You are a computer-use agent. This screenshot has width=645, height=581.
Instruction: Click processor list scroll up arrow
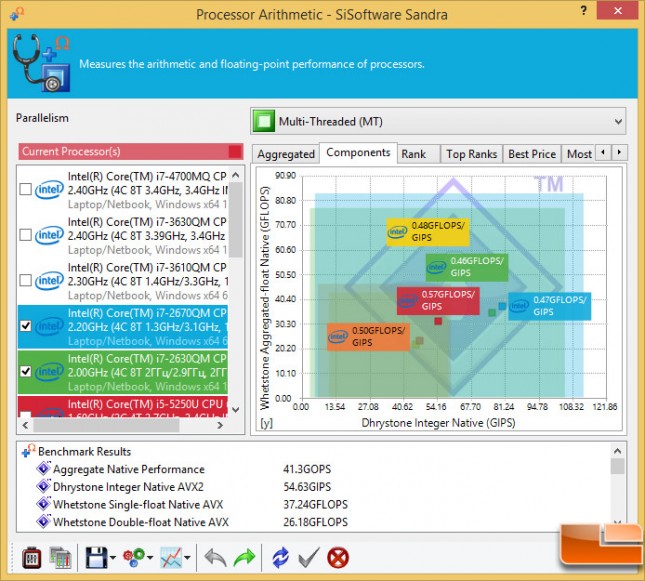pyautogui.click(x=236, y=175)
